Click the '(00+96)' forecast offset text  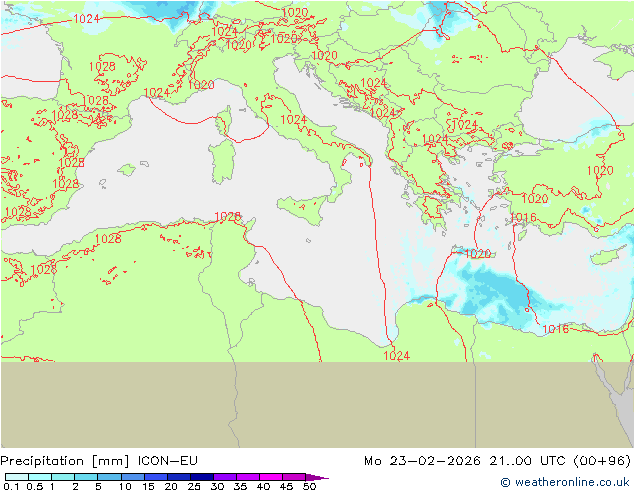coord(602,461)
